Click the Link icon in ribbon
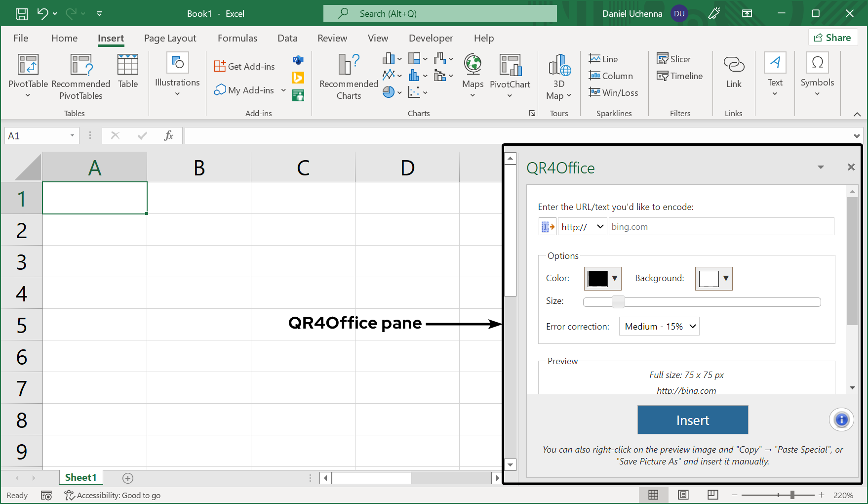The height and width of the screenshot is (504, 868). (x=733, y=72)
